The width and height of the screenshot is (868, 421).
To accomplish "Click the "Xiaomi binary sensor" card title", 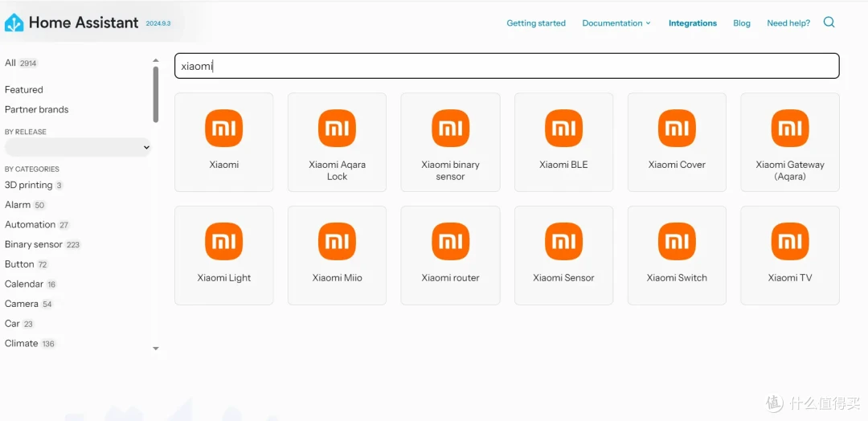I will [x=451, y=170].
